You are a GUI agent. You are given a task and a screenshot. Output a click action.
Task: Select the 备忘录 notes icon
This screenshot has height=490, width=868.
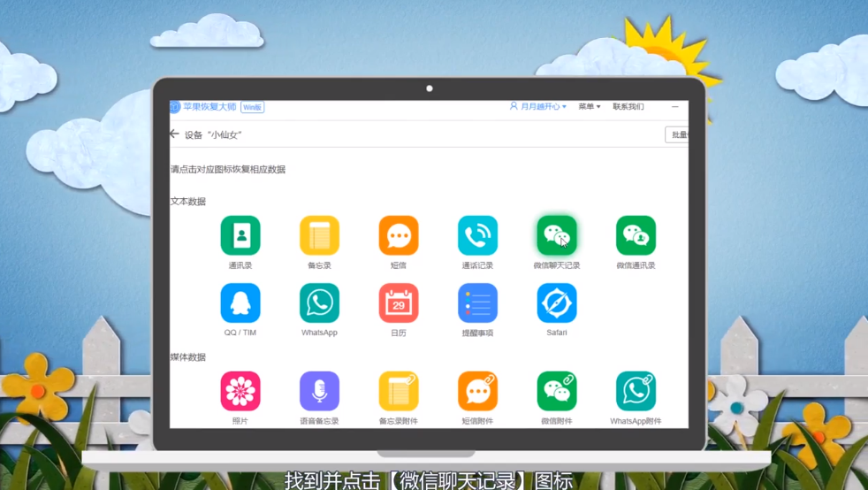coord(319,235)
